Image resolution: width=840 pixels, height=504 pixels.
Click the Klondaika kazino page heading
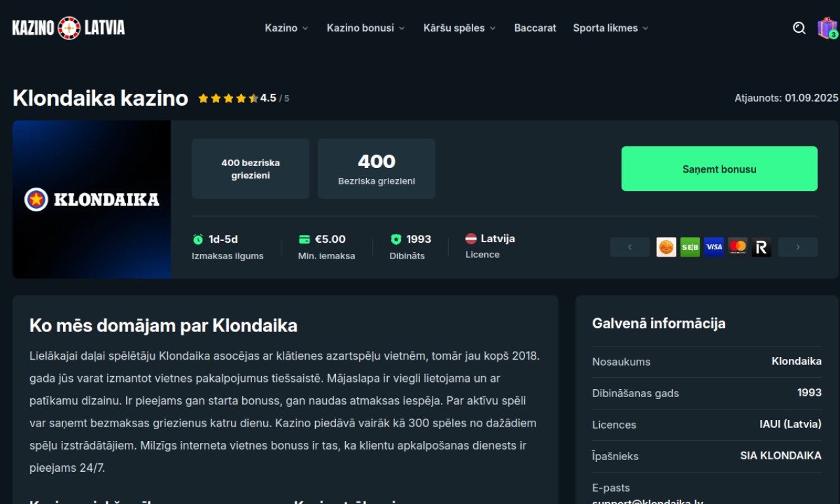100,98
